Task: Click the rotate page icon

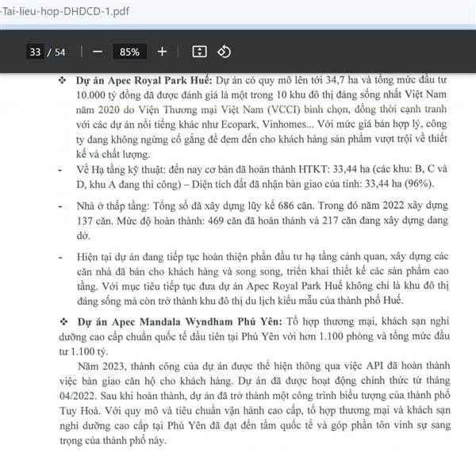Action: pos(224,52)
